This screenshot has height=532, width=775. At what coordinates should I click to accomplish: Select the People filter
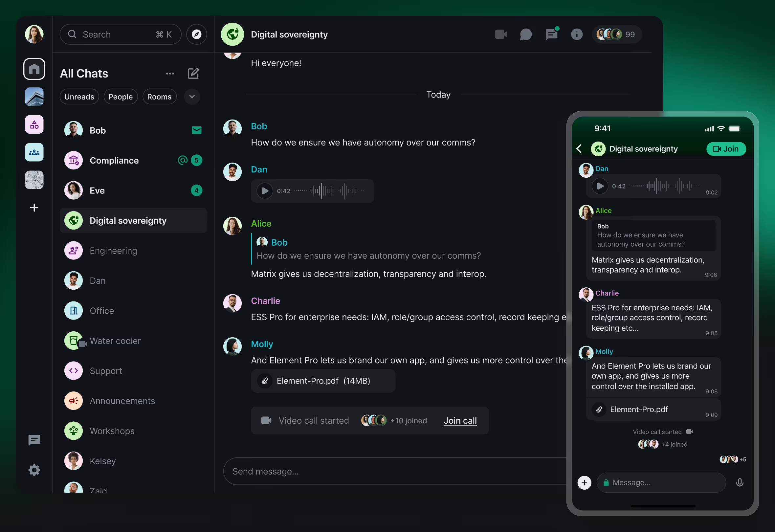coord(121,97)
